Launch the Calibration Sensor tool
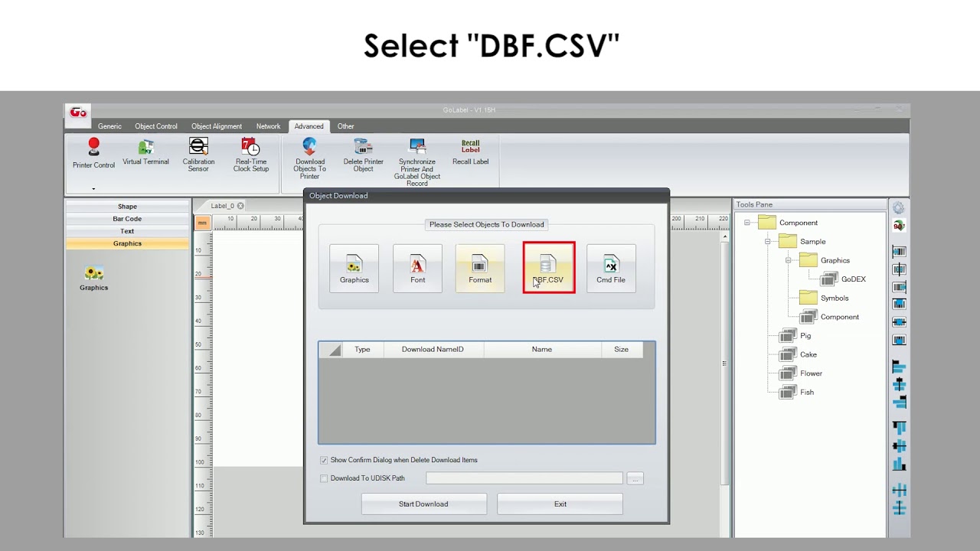 coord(198,155)
